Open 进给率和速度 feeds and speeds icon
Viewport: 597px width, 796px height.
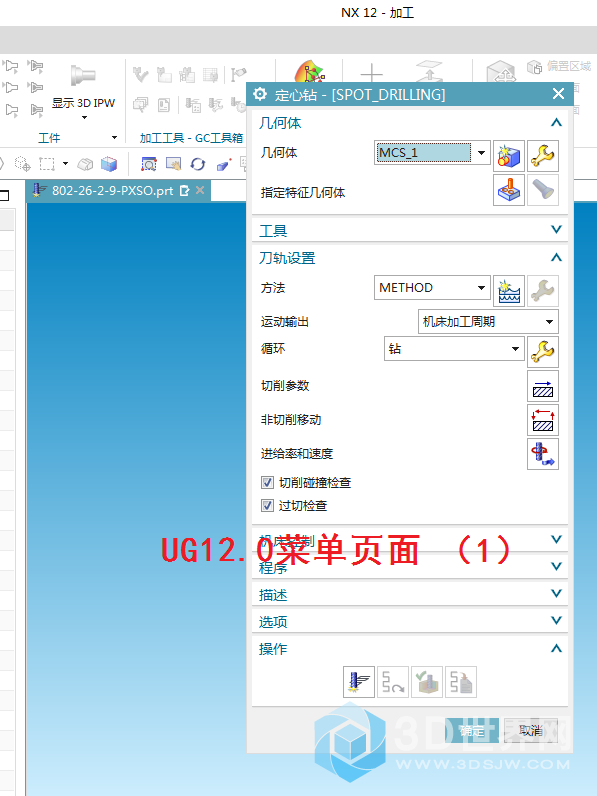pyautogui.click(x=543, y=454)
